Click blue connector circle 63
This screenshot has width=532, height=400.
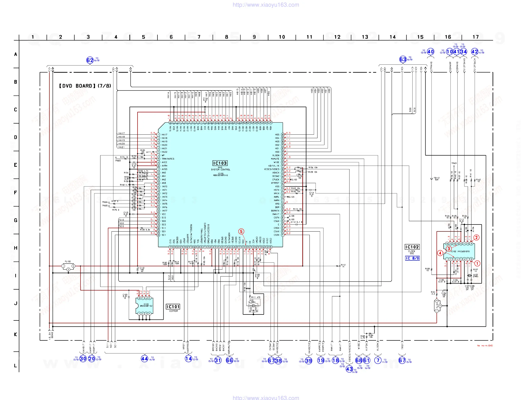403,59
